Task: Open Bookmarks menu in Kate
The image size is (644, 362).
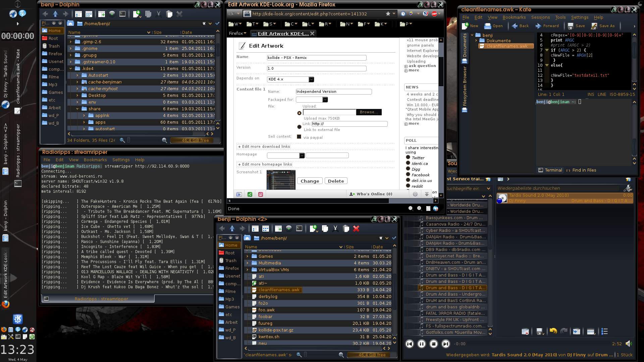Action: tap(514, 17)
